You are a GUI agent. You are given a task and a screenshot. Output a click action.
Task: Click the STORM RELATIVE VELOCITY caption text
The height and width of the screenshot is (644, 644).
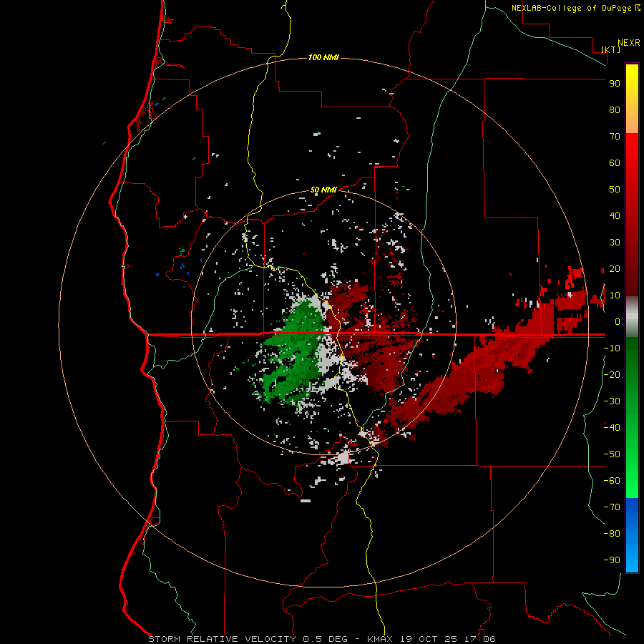222,639
